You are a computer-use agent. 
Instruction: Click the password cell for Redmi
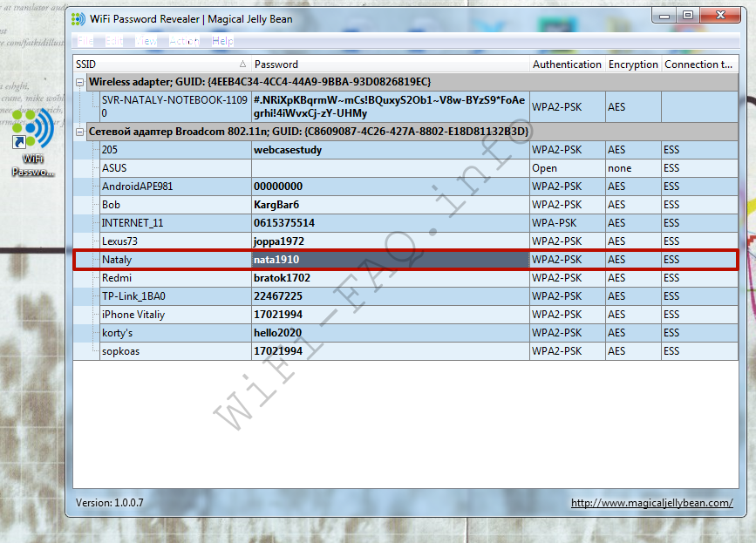pyautogui.click(x=282, y=278)
